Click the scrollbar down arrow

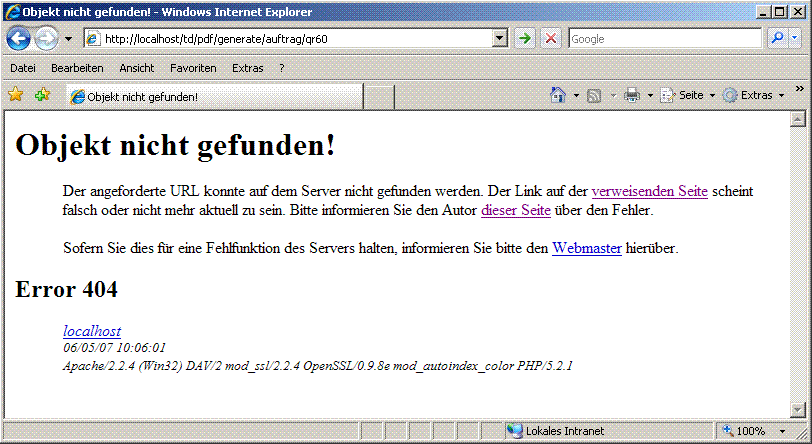click(797, 409)
